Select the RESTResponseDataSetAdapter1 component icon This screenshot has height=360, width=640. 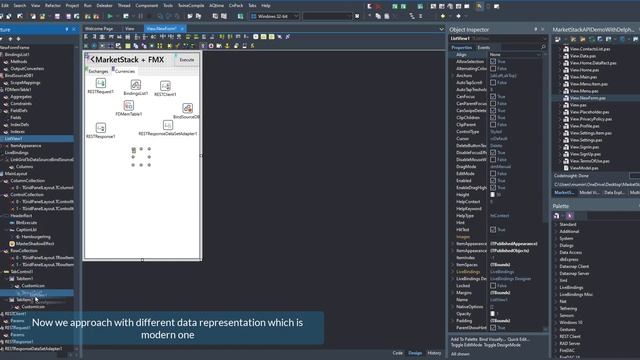[x=168, y=125]
